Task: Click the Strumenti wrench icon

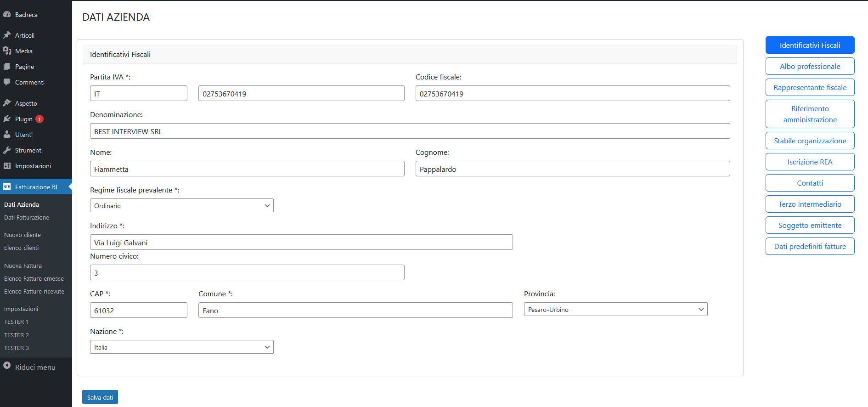Action: tap(7, 150)
